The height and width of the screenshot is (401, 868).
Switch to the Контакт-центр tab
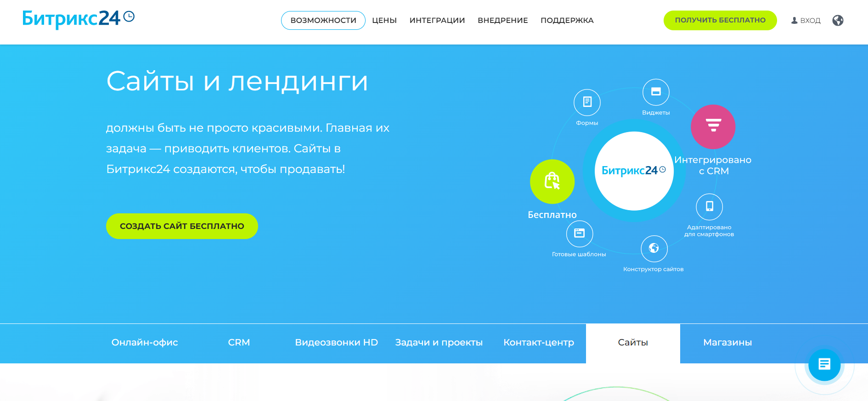[x=539, y=343]
